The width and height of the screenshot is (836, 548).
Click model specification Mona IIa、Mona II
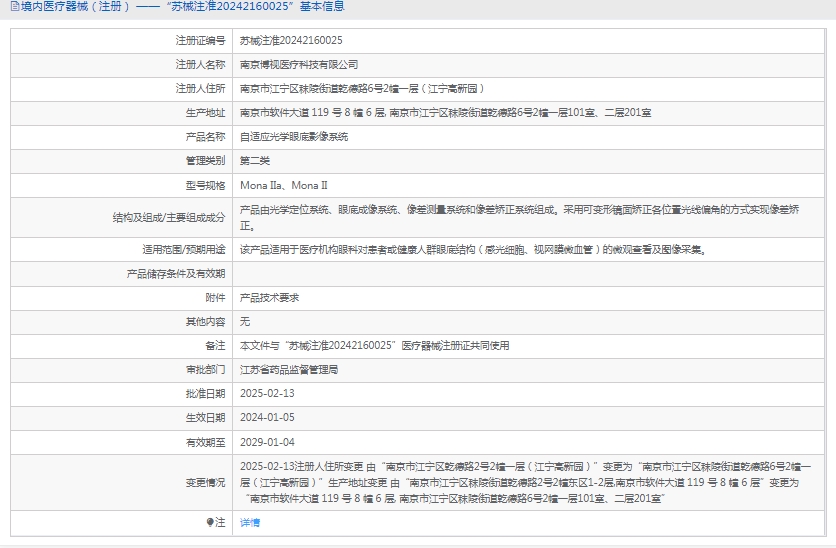(x=284, y=185)
